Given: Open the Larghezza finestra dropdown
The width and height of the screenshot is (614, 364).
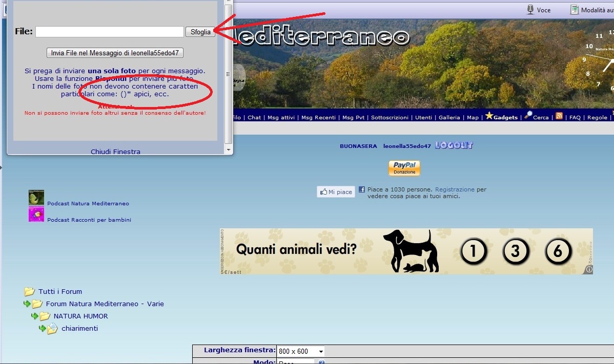Looking at the screenshot, I should point(300,351).
